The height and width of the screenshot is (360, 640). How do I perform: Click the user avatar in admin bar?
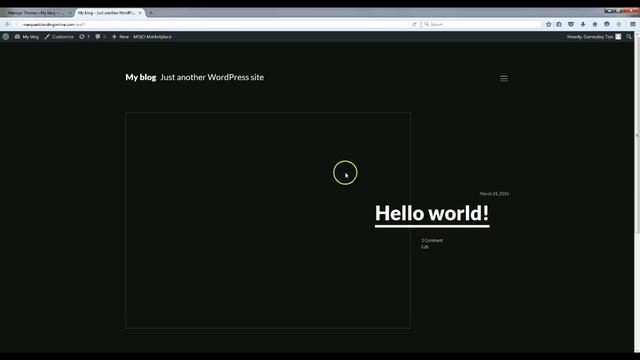click(618, 37)
